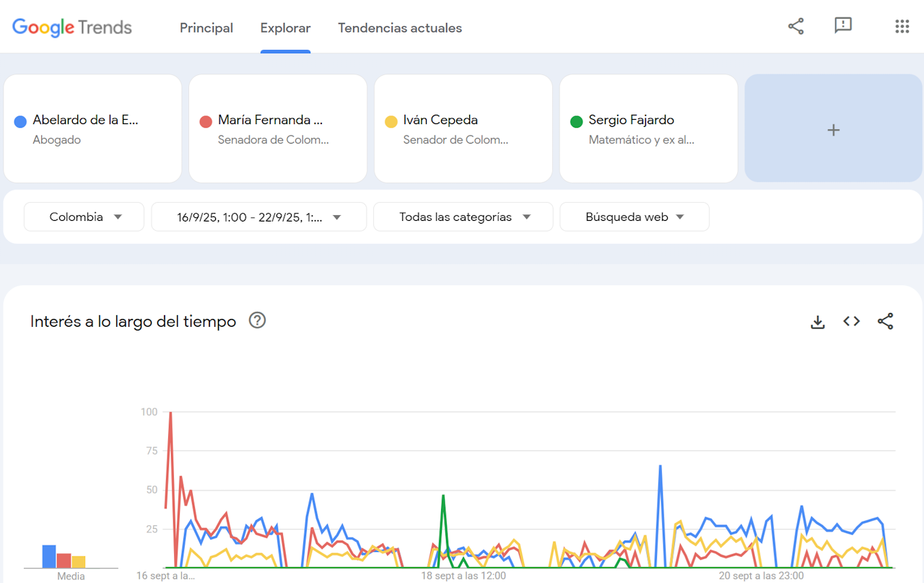Open the date range dropdown

258,216
